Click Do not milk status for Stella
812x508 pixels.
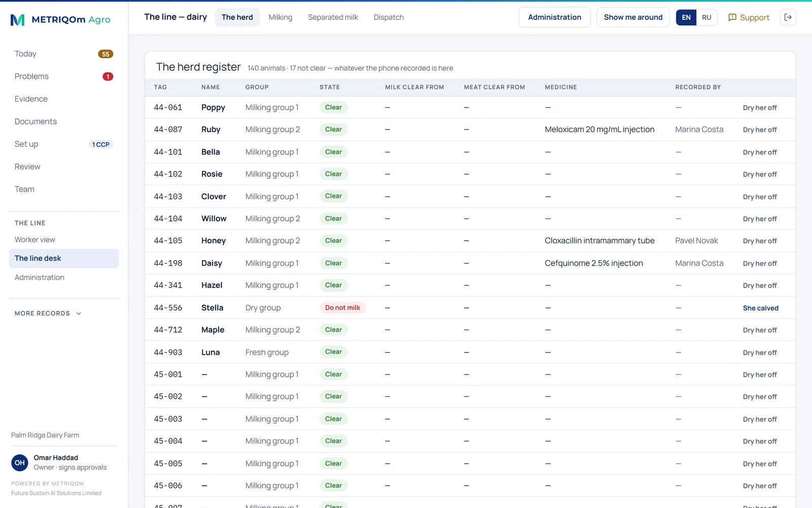pos(343,307)
